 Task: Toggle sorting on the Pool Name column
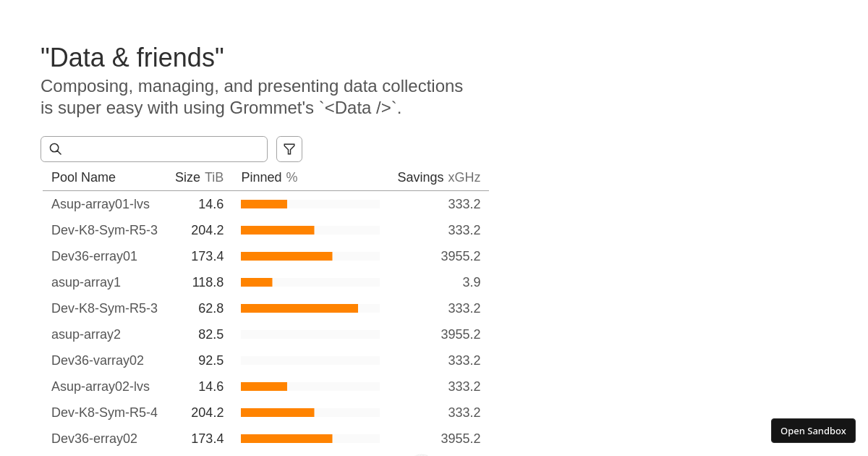(x=83, y=177)
